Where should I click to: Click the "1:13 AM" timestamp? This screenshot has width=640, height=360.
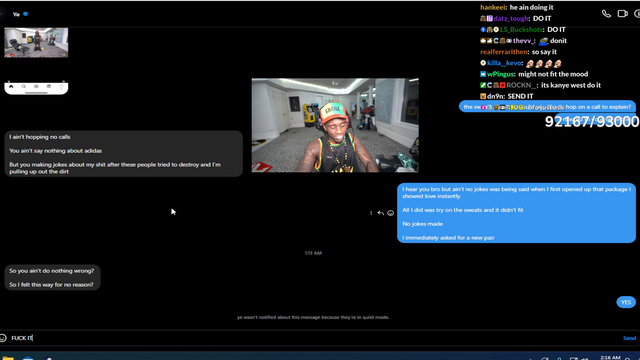(x=313, y=253)
